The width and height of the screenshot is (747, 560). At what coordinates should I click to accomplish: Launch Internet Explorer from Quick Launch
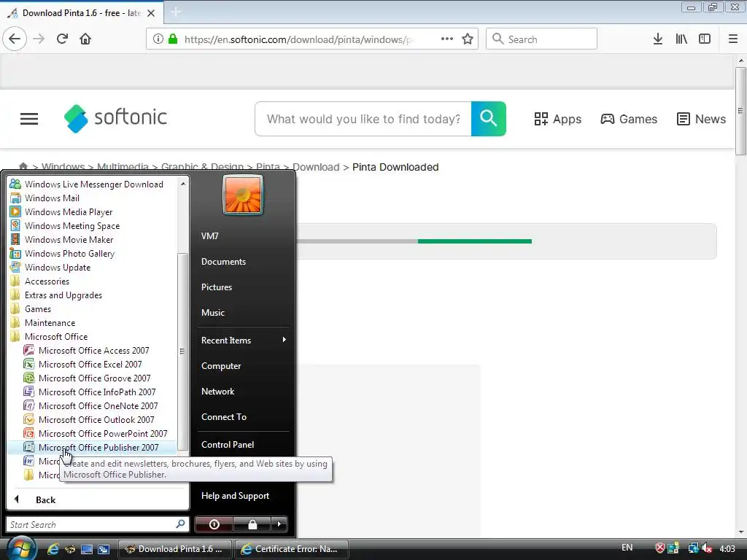pyautogui.click(x=53, y=549)
